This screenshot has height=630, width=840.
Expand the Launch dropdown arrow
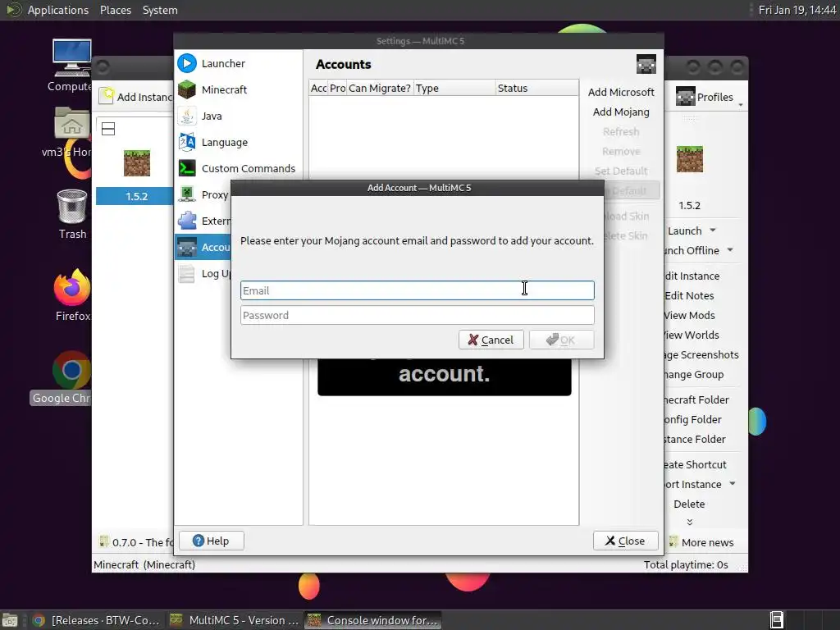tap(713, 230)
